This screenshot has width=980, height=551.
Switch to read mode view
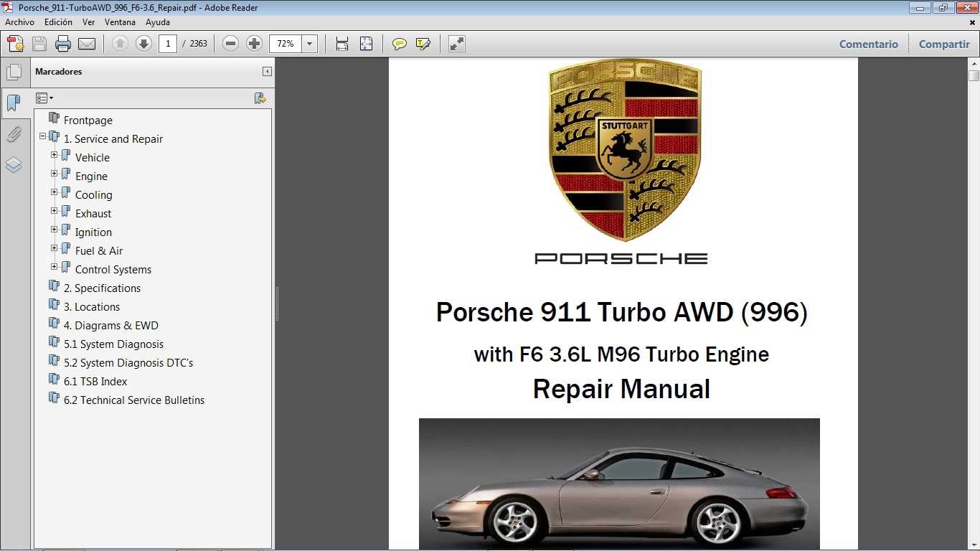[x=457, y=44]
